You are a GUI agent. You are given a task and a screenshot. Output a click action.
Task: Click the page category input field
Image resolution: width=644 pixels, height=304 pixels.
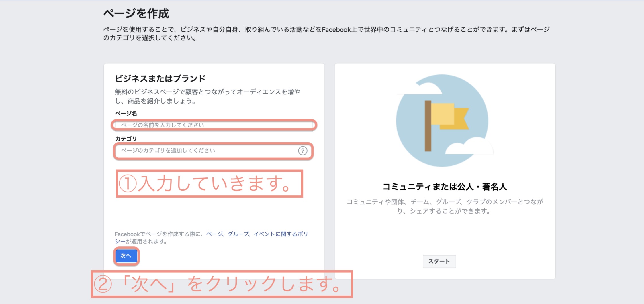click(x=214, y=151)
